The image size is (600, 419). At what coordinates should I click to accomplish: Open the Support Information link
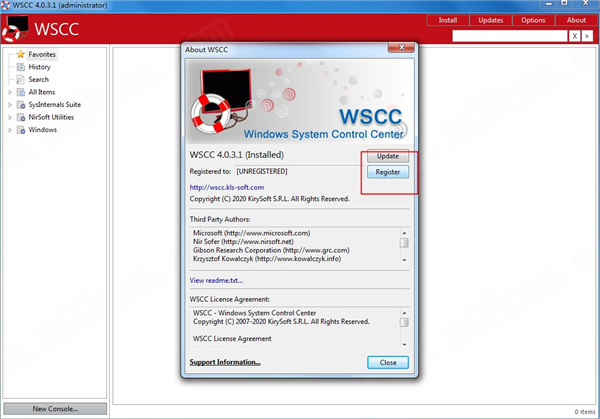pos(225,362)
